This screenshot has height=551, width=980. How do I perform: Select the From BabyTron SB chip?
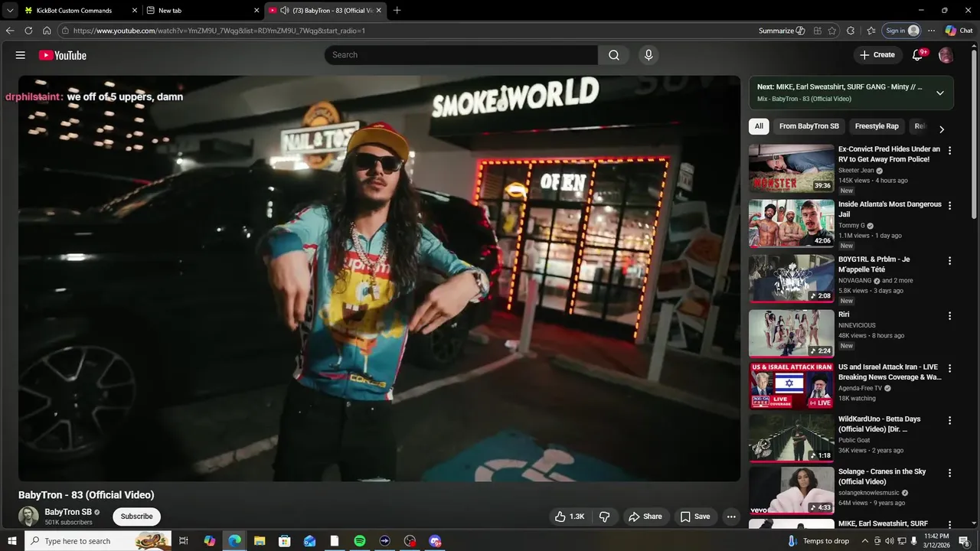click(x=809, y=126)
